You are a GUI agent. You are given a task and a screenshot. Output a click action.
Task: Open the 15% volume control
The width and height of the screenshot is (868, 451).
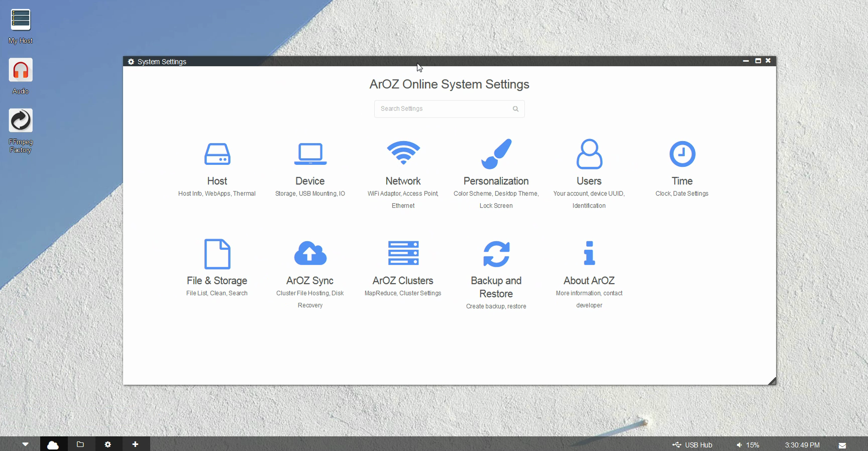pos(748,445)
